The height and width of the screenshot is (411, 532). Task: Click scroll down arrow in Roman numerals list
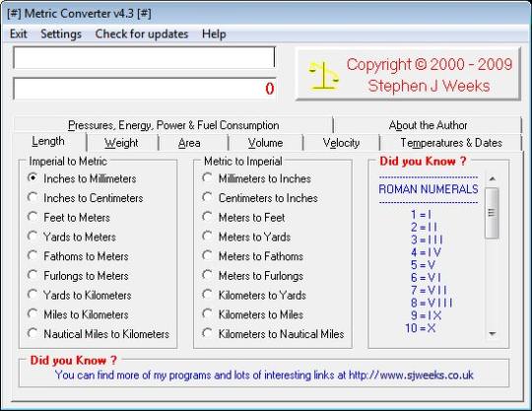pos(493,334)
